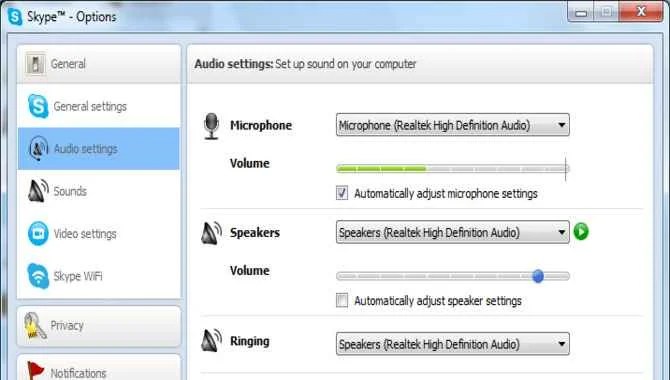This screenshot has height=380, width=670.
Task: Click the microphone volume level bar
Action: coord(453,169)
